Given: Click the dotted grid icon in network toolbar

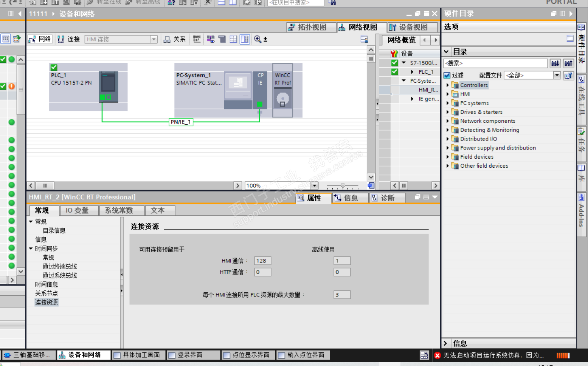Looking at the screenshot, I should point(233,39).
